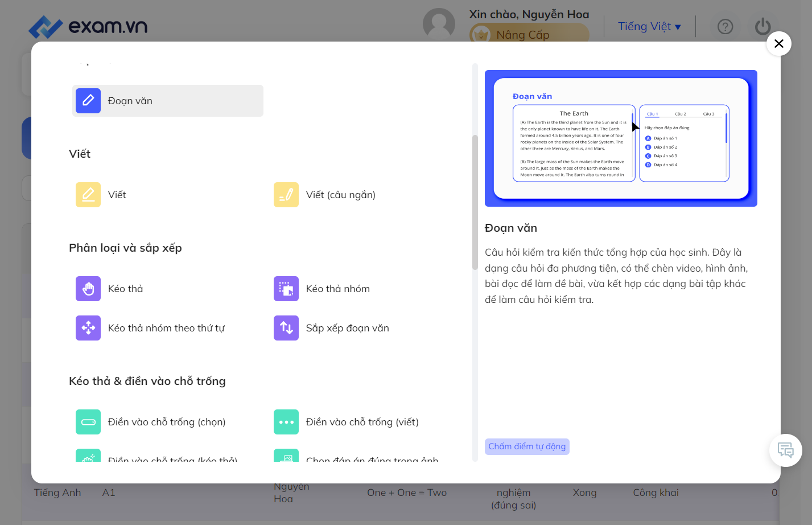Click the Điền vào chỗ trống (chọn) label
This screenshot has height=525, width=812.
tap(167, 422)
